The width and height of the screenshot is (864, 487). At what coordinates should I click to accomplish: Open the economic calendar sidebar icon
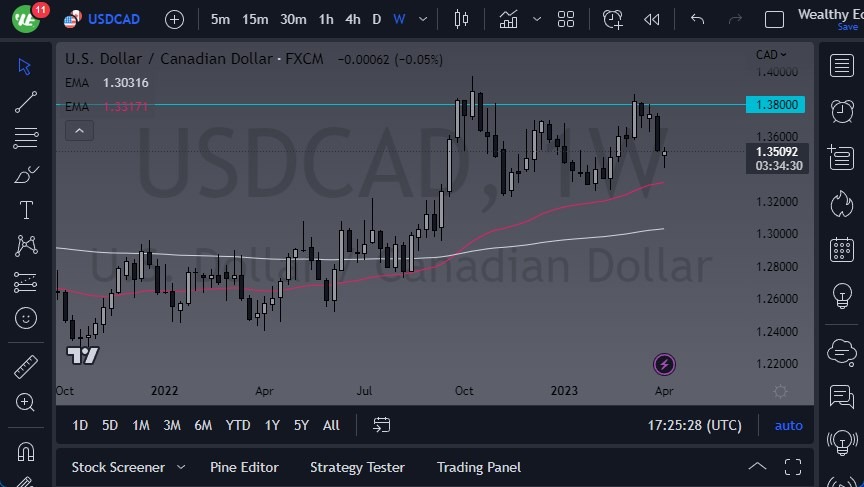coord(841,249)
